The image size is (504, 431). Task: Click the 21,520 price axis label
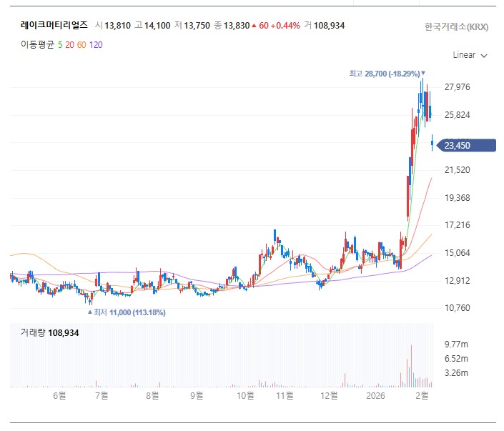(x=457, y=169)
